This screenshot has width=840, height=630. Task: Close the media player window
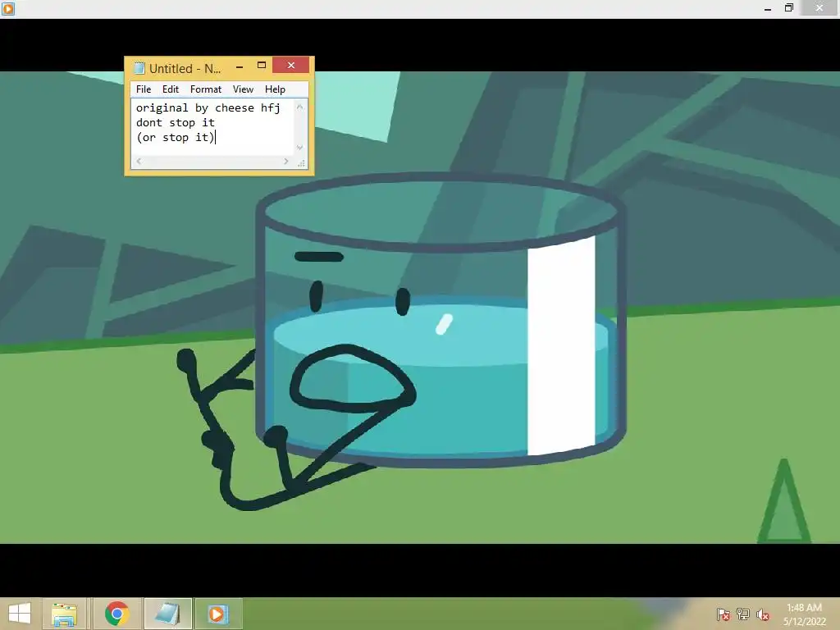point(819,8)
